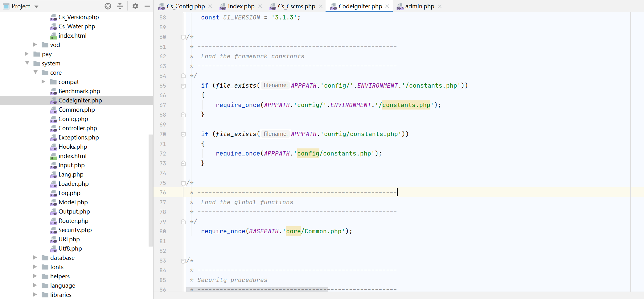Expand the pay folder
This screenshot has width=644, height=299.
pos(27,54)
